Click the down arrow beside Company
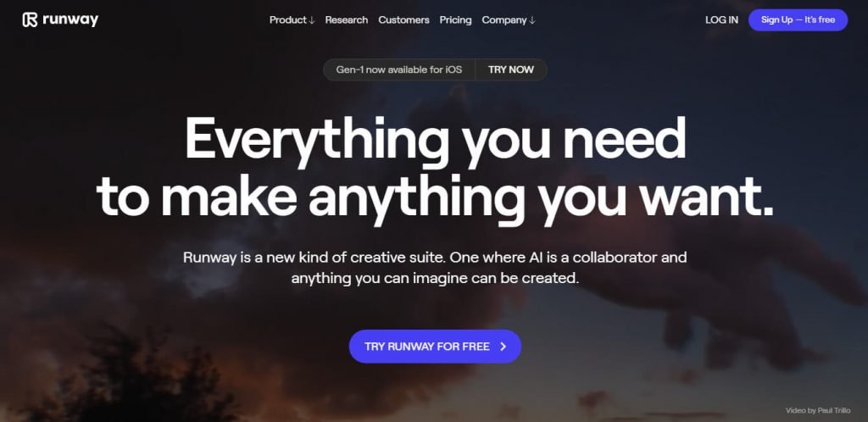Screen dimensions: 868x422 [532, 20]
